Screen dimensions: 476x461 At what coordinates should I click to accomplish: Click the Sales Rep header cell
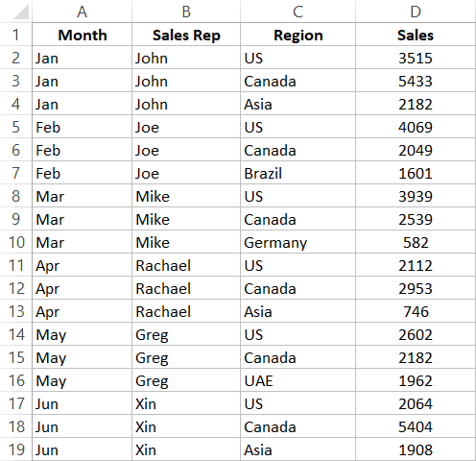[186, 35]
